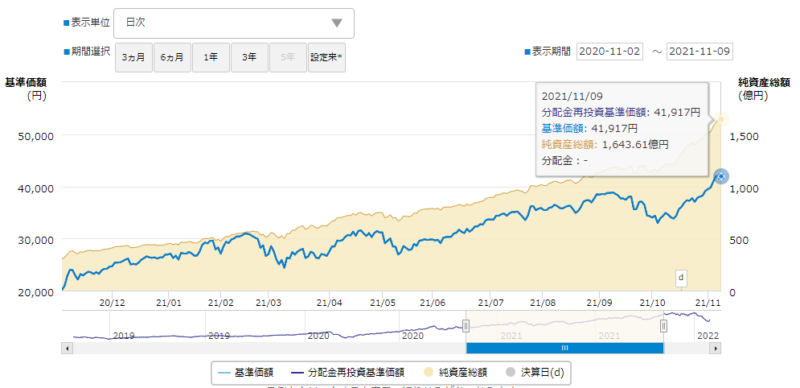Click the 純資産総額 1,643.61億円 tooltip text

(605, 144)
